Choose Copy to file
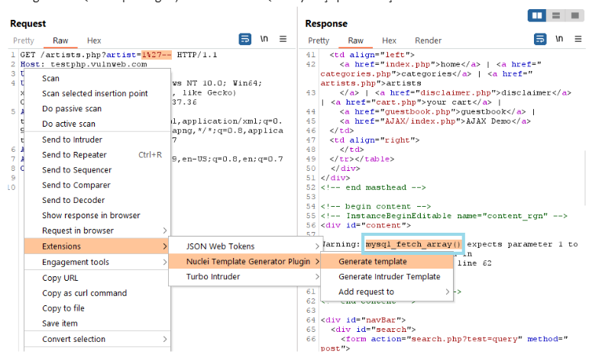Viewport: 605px width, 364px height. (97, 308)
